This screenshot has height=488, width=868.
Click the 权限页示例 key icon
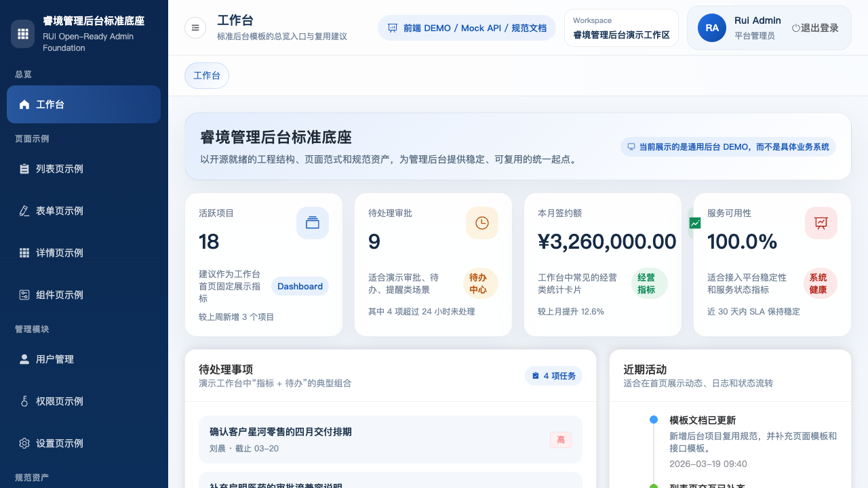(24, 401)
